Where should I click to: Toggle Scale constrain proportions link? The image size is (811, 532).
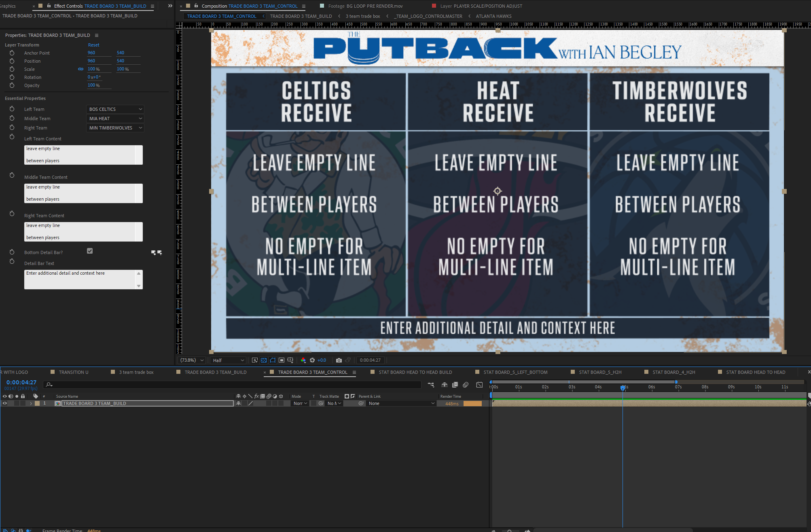[x=81, y=69]
